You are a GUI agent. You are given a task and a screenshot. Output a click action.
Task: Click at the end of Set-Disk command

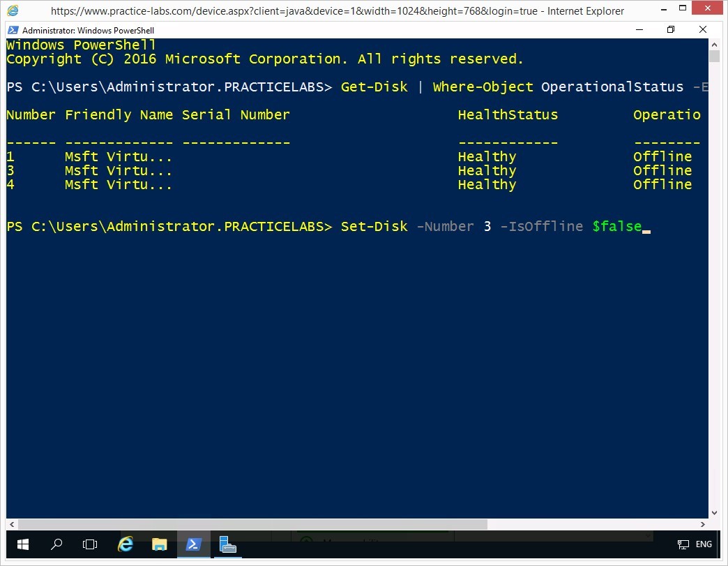coord(646,227)
